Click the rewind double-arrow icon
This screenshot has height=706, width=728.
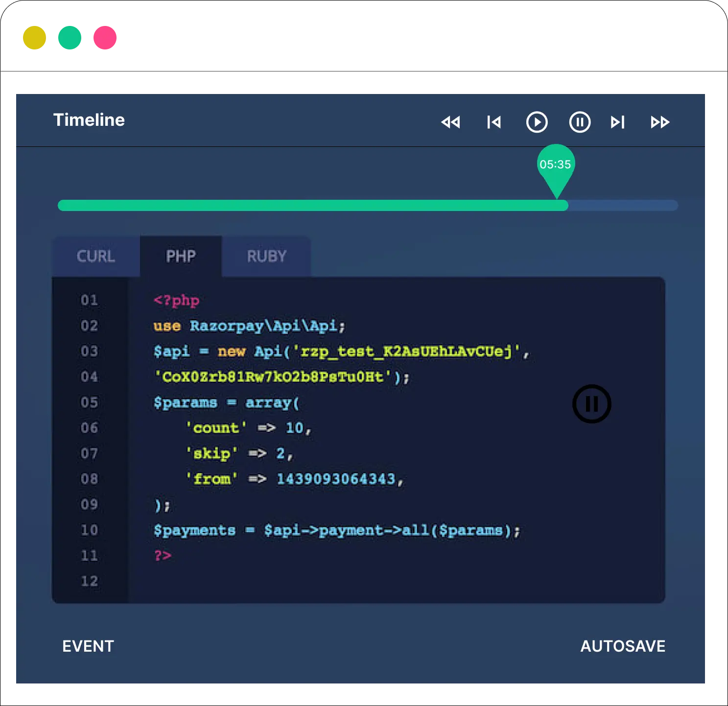click(450, 122)
